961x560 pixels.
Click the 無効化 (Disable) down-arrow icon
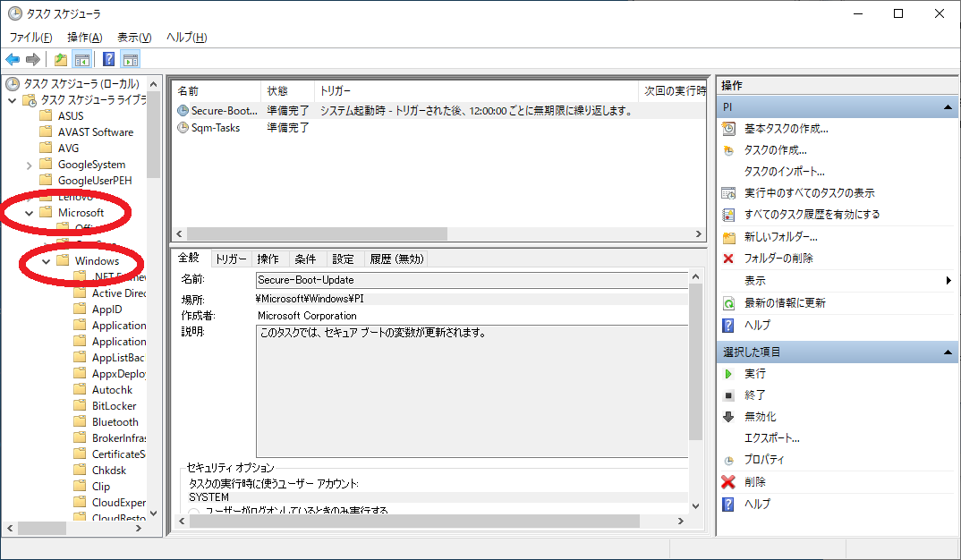pos(728,416)
